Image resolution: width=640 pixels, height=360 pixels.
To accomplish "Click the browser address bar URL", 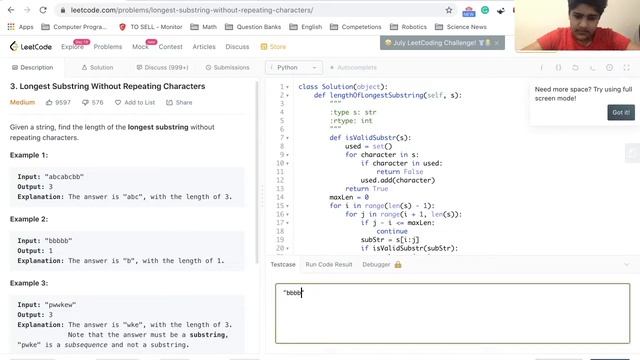I will [192, 10].
